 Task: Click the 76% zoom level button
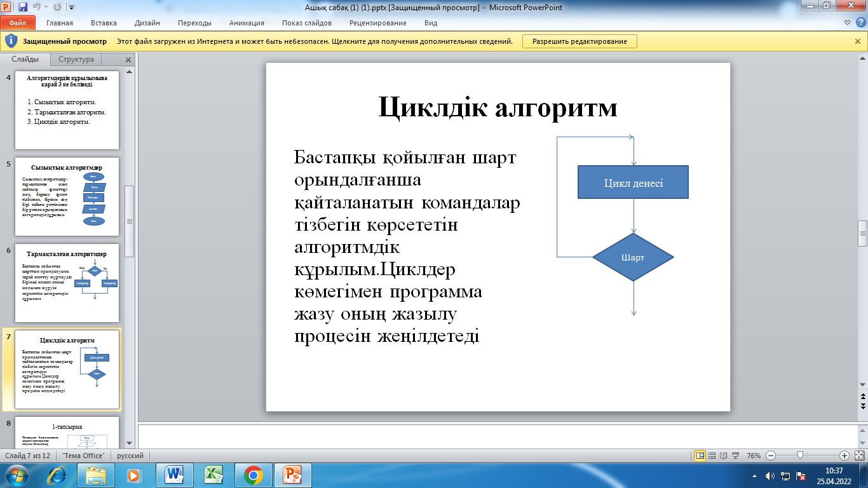(x=754, y=456)
